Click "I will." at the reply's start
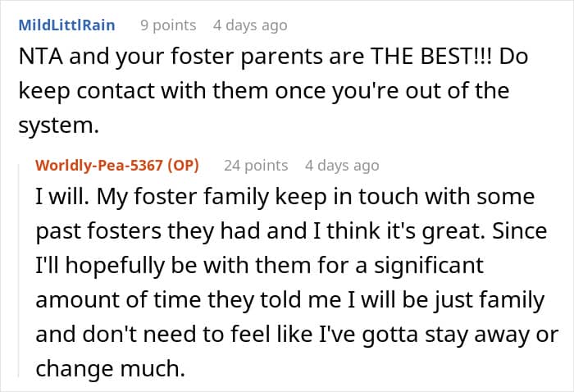Viewport: 574px width, 392px height. [x=61, y=198]
